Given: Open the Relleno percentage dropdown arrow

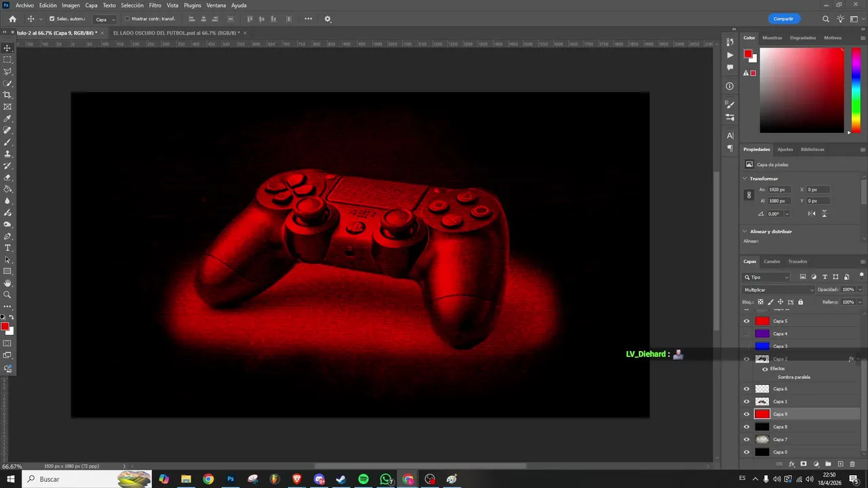Looking at the screenshot, I should tap(860, 302).
